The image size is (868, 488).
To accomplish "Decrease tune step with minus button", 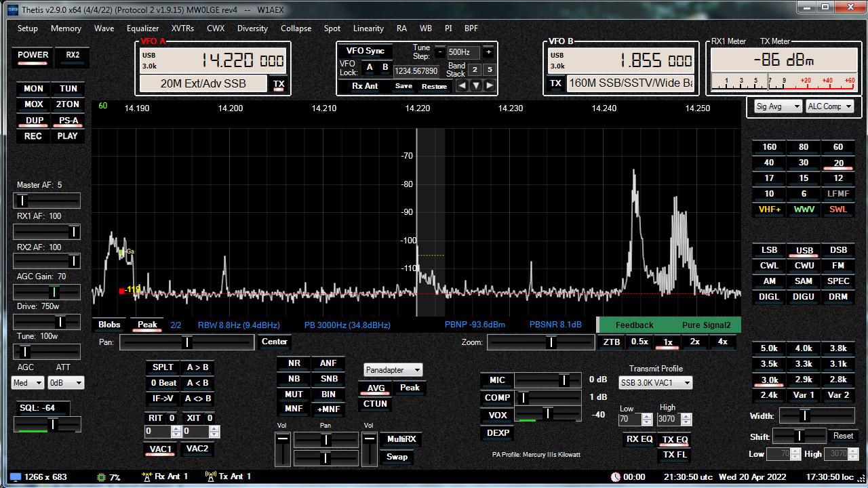I will [x=439, y=52].
